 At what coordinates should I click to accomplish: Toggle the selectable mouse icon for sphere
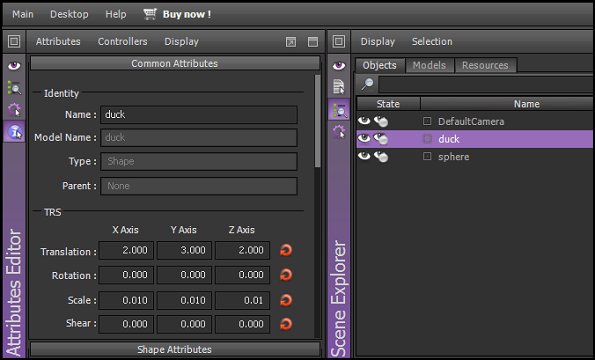click(381, 156)
